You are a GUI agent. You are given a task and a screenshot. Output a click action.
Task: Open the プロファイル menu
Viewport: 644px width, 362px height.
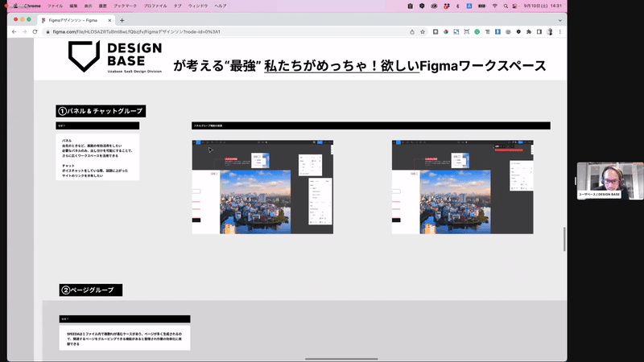[x=155, y=6]
